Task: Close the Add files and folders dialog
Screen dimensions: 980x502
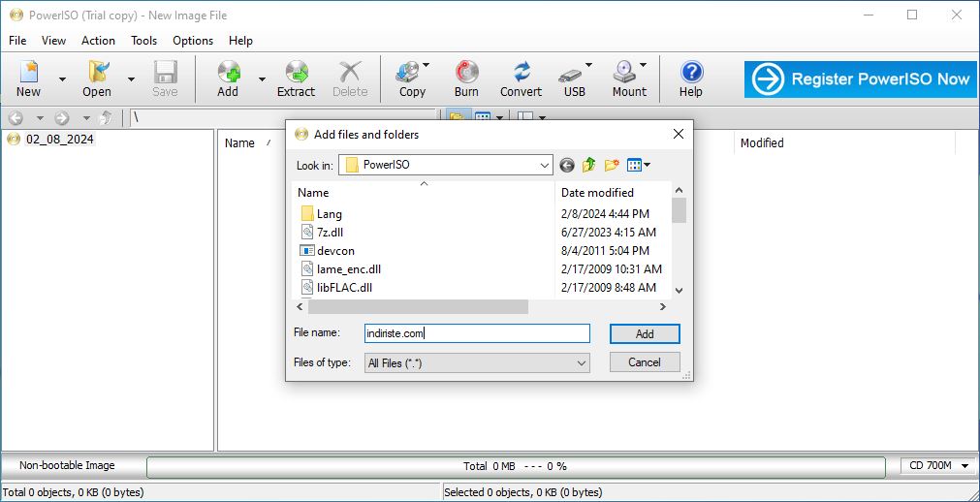Action: (679, 134)
